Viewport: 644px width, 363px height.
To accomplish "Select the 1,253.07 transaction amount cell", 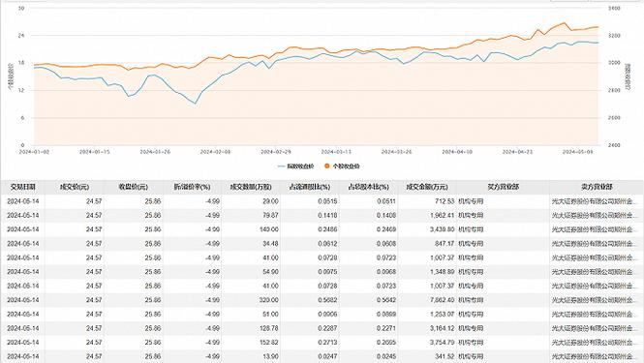I will click(x=443, y=315).
